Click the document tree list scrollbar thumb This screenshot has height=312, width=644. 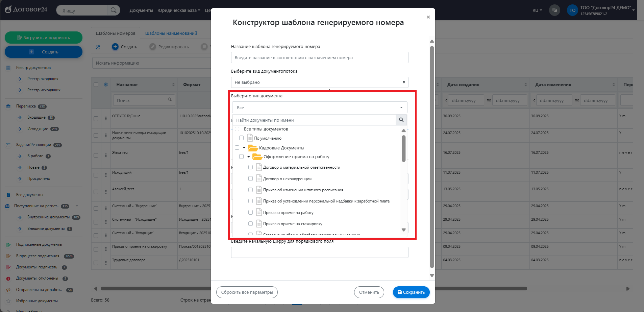(x=403, y=149)
